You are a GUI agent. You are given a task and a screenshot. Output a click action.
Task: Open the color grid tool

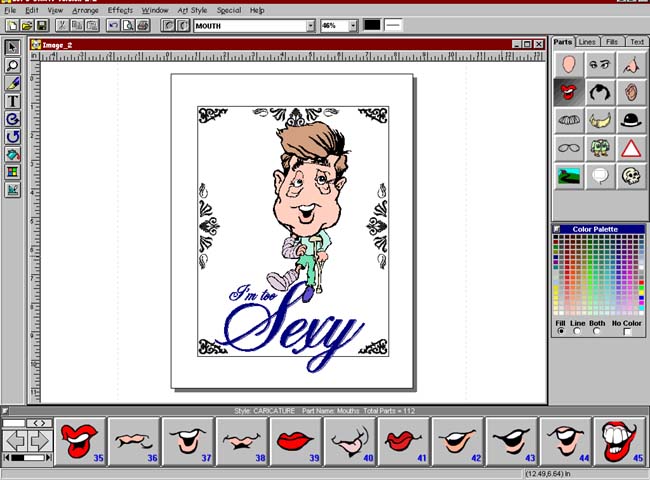12,172
